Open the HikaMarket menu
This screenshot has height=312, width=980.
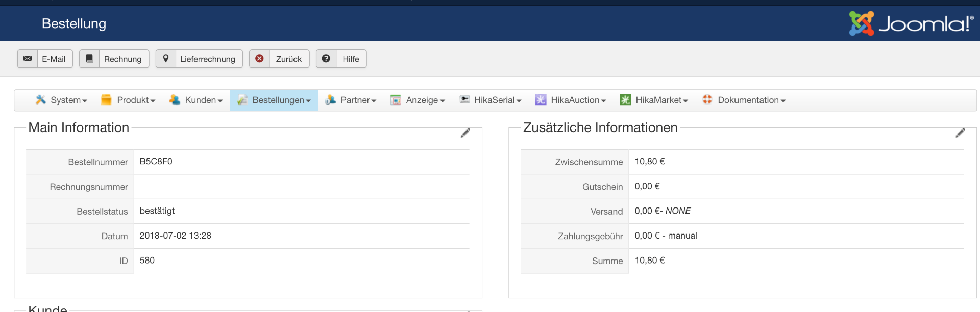pyautogui.click(x=654, y=100)
